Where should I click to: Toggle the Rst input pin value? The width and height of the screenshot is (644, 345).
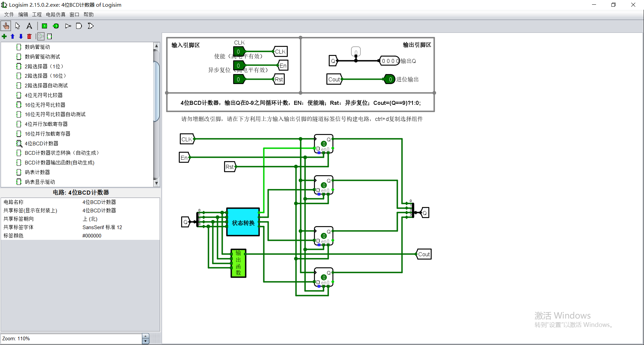coord(238,79)
